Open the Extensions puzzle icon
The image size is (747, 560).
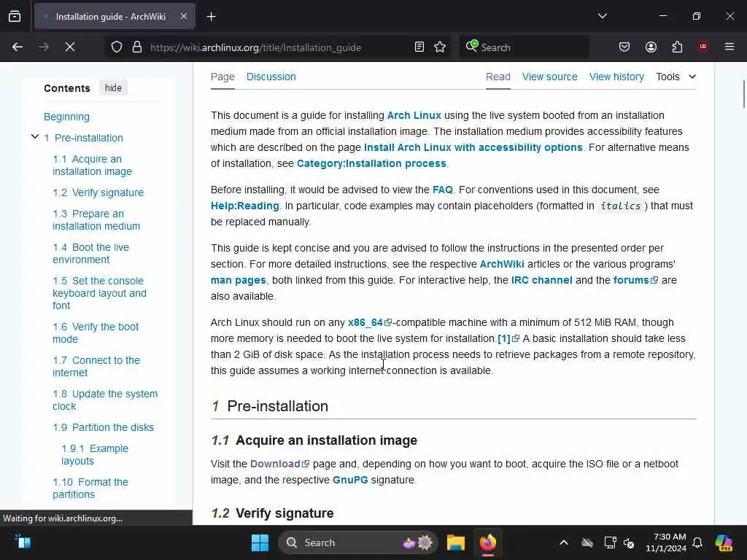tap(677, 47)
